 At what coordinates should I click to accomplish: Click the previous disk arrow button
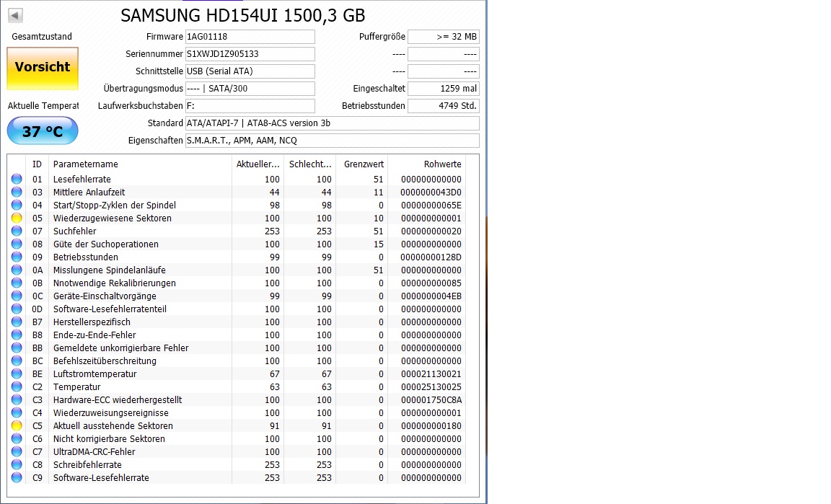tap(15, 15)
